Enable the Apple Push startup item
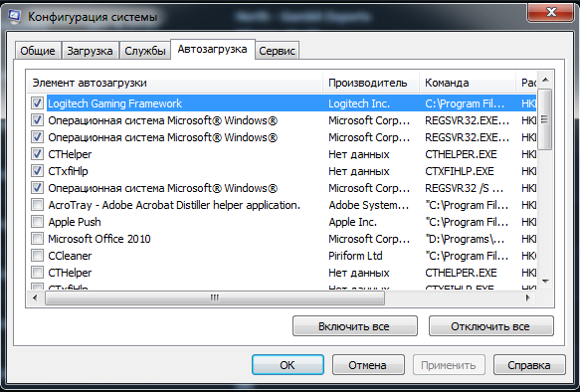The width and height of the screenshot is (580, 392). (37, 222)
